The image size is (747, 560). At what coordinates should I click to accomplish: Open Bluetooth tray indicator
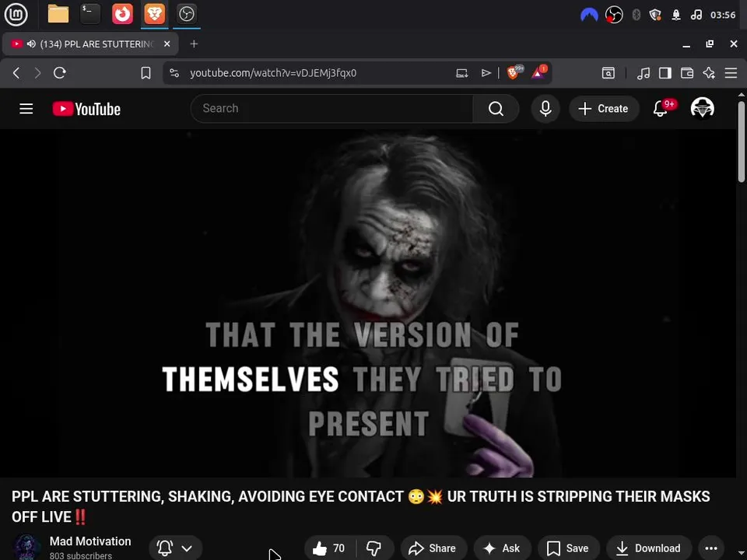coord(636,16)
